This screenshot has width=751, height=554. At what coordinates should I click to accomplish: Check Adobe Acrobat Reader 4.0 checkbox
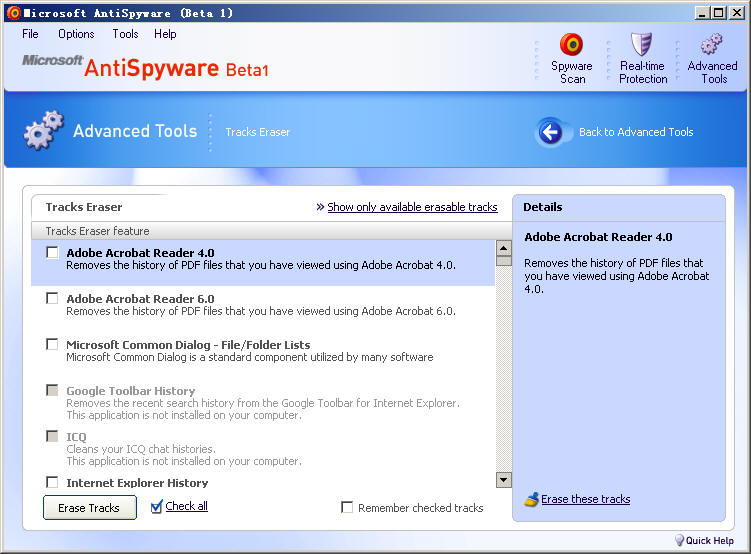coord(52,252)
